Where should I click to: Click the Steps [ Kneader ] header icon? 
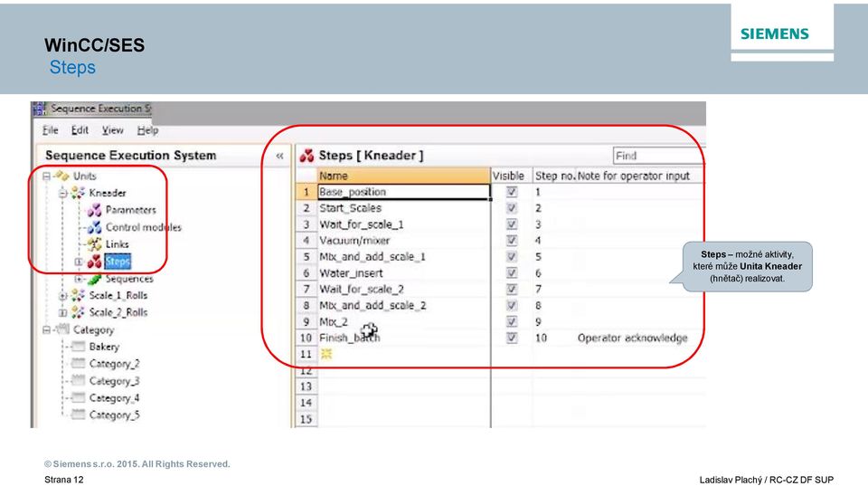point(307,156)
